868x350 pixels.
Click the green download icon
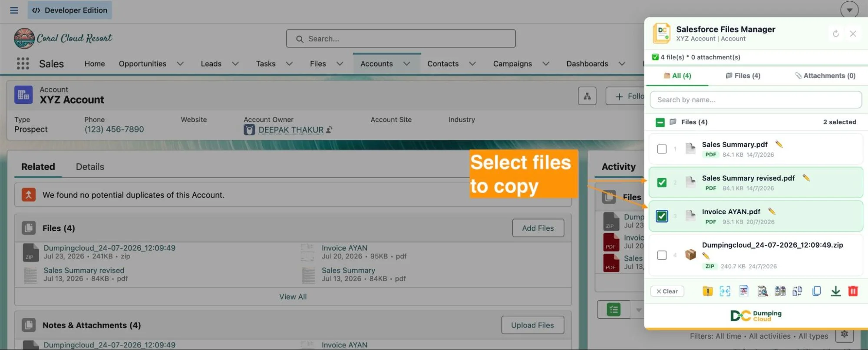(835, 291)
